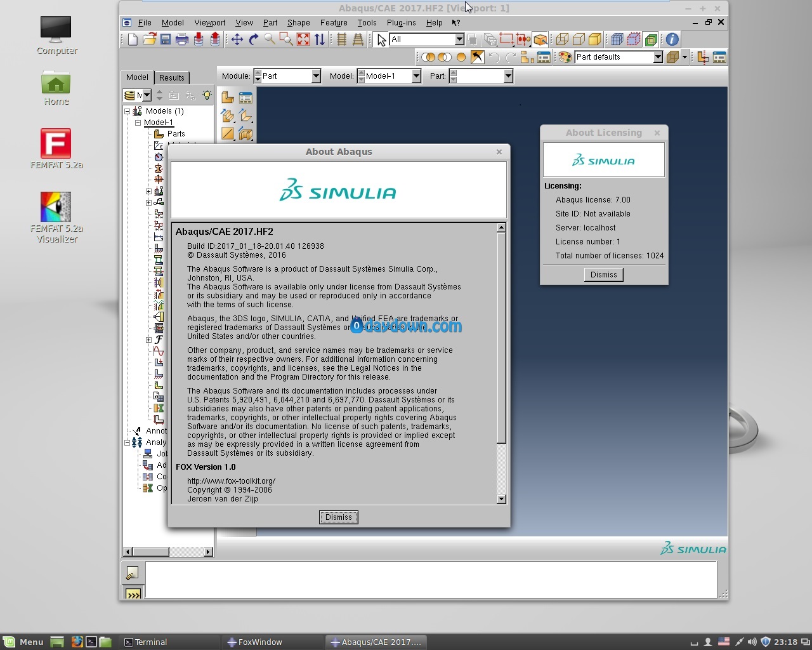Click the Print icon in toolbar
The height and width of the screenshot is (650, 812).
tap(182, 39)
